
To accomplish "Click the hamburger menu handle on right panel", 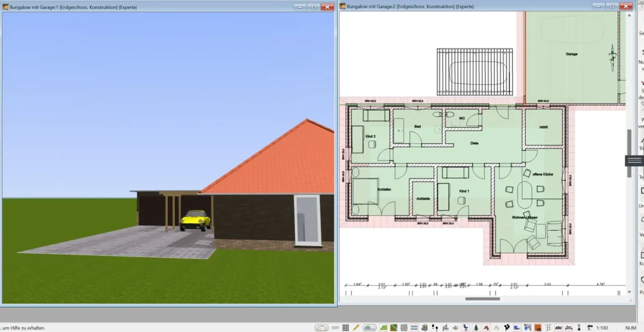I will (x=633, y=161).
